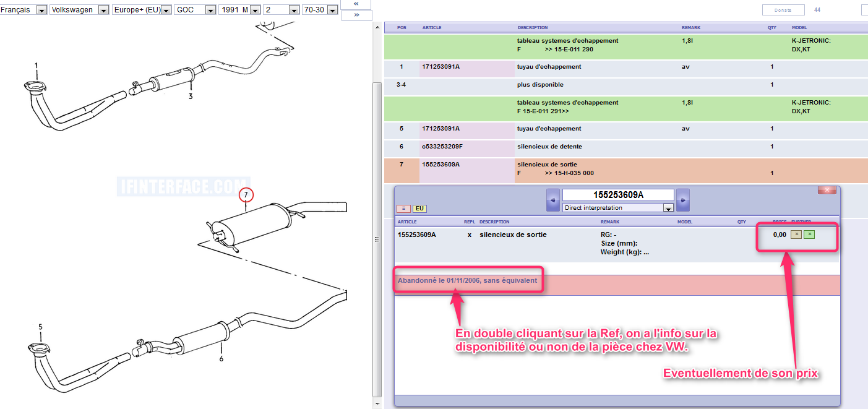
Task: Select article 171253091A in row 1
Action: point(441,67)
